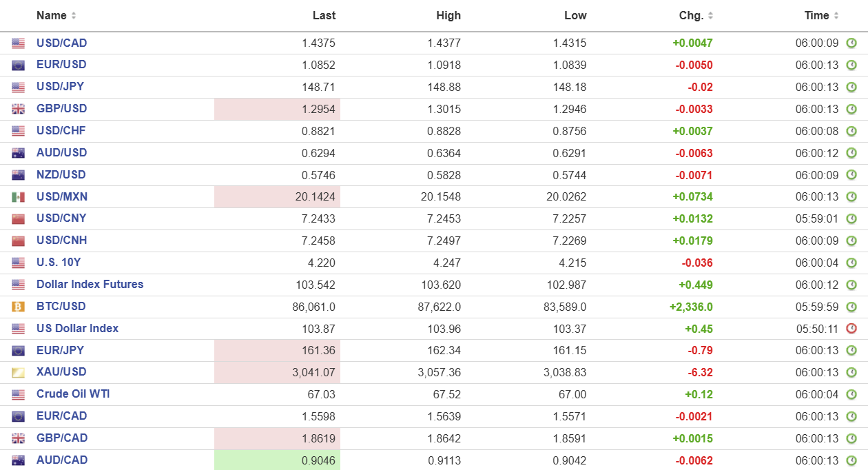
Task: Open the USD/JPY pair link
Action: coord(60,87)
